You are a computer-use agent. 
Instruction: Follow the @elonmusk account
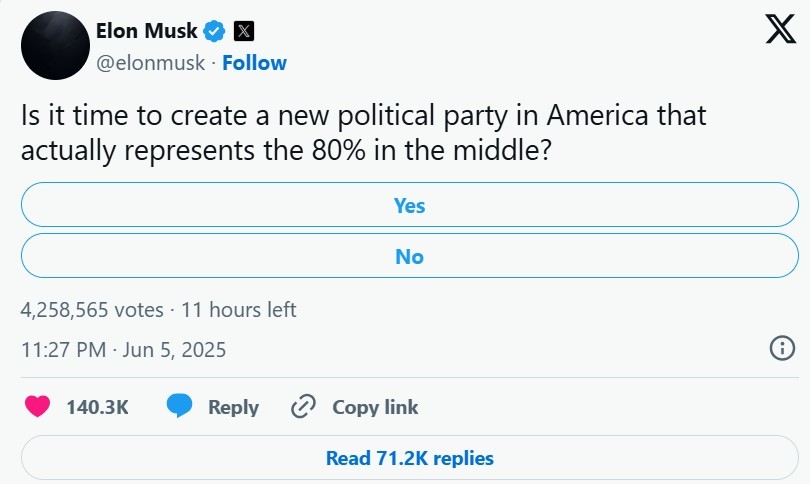point(254,63)
